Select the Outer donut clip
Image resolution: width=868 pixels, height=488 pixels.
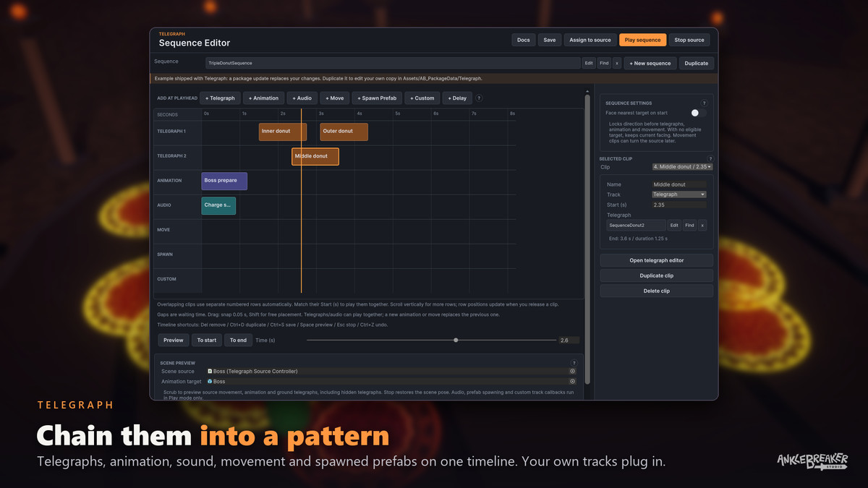pyautogui.click(x=344, y=132)
